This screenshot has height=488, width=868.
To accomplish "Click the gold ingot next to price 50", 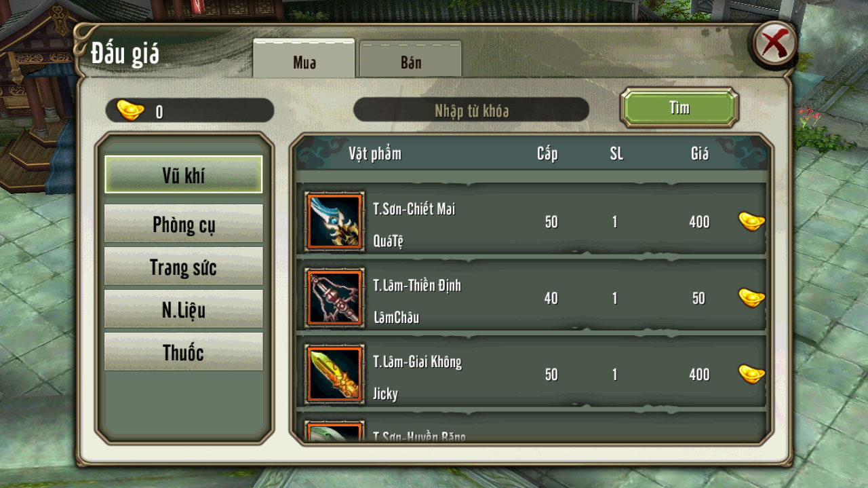I will coord(751,297).
